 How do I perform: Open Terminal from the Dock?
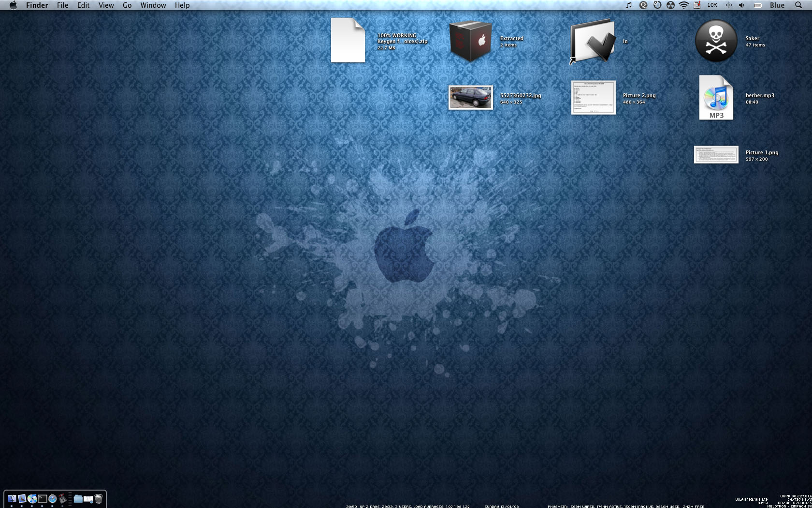[43, 498]
